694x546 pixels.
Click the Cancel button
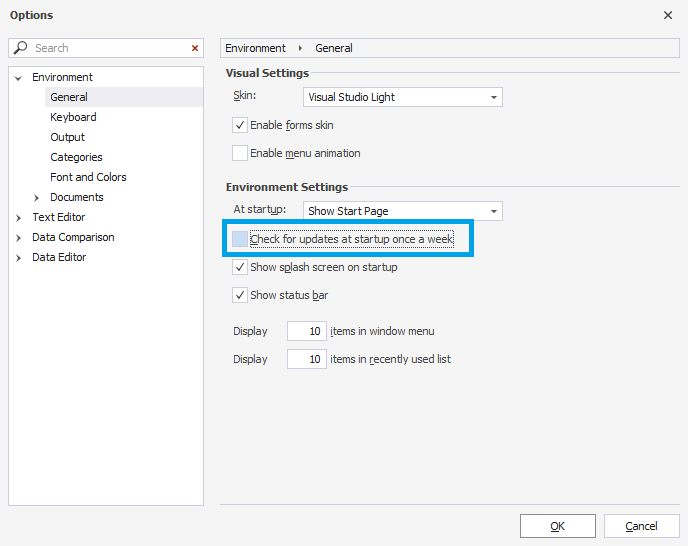coord(642,526)
